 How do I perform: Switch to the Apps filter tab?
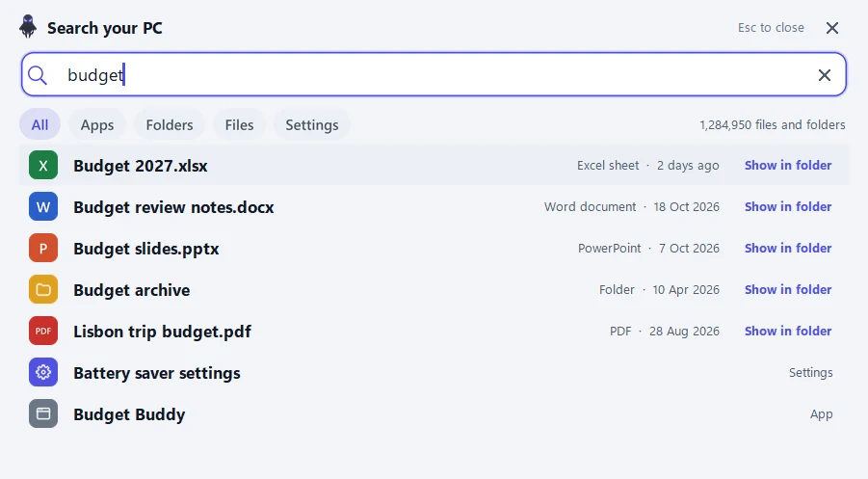[x=97, y=124]
